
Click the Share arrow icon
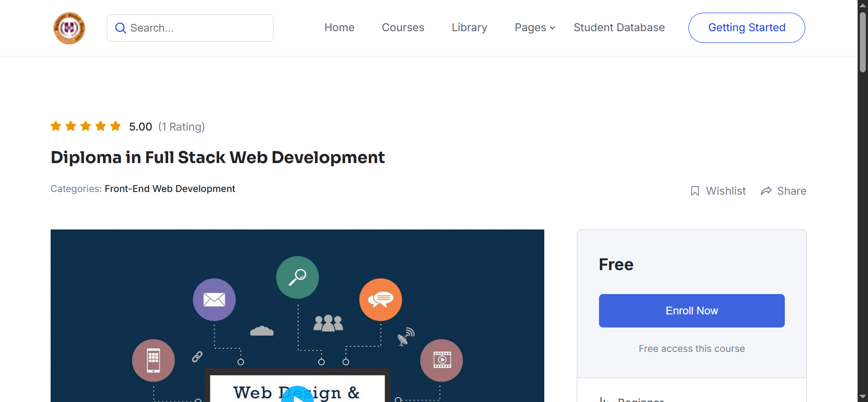click(766, 191)
